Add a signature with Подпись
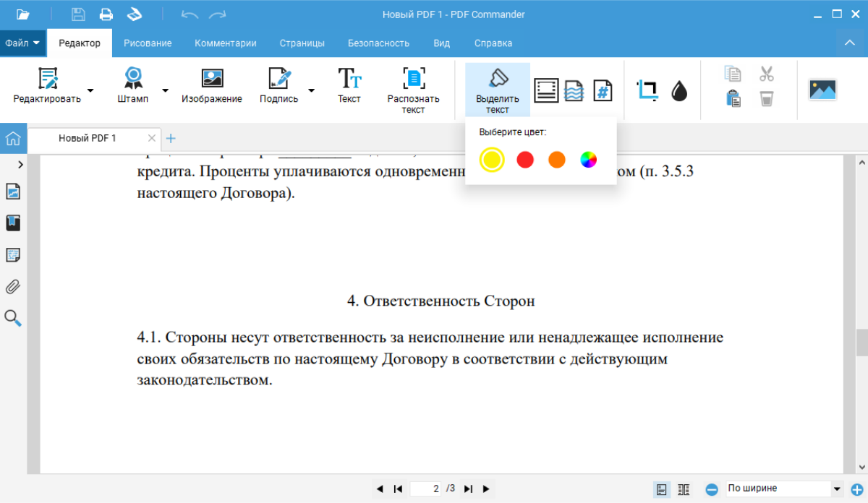Viewport: 868px width, 503px height. [279, 85]
